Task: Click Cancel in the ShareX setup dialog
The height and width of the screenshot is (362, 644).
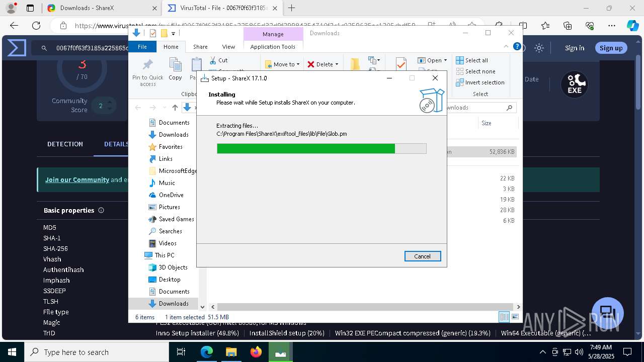Action: pos(423,256)
